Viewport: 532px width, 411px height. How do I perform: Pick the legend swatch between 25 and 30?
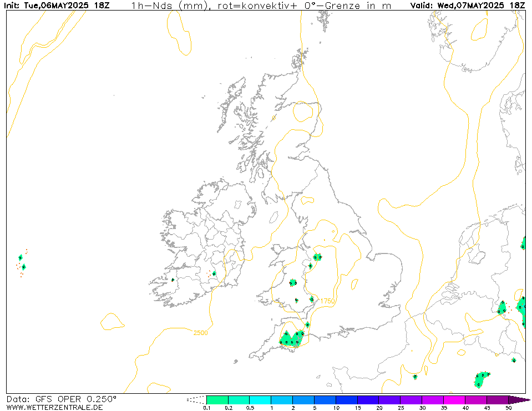pos(411,400)
